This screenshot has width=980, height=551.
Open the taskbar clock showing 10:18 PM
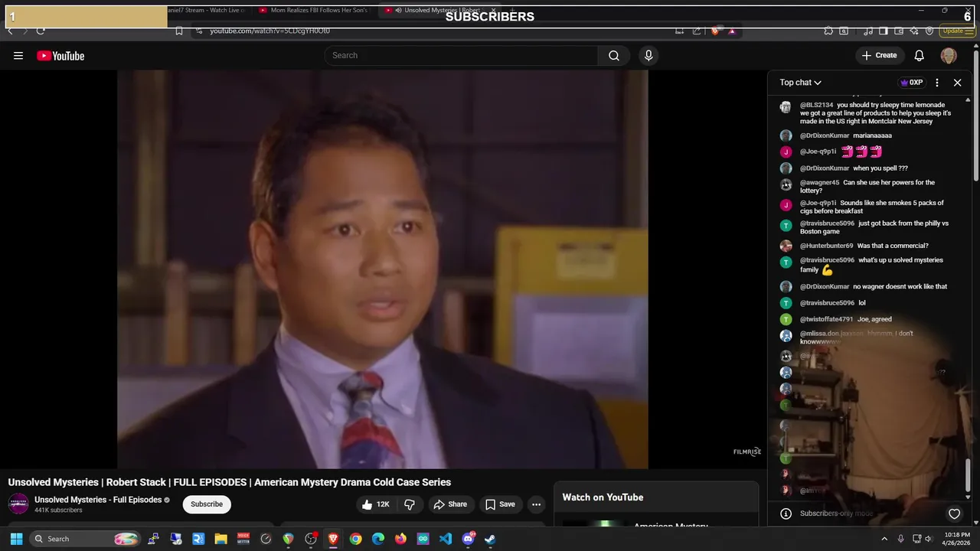tap(957, 539)
